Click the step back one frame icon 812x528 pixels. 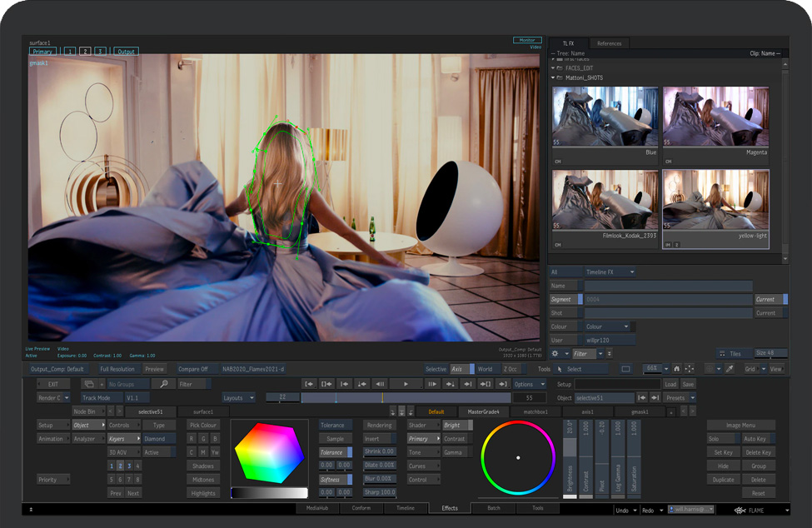pyautogui.click(x=380, y=384)
